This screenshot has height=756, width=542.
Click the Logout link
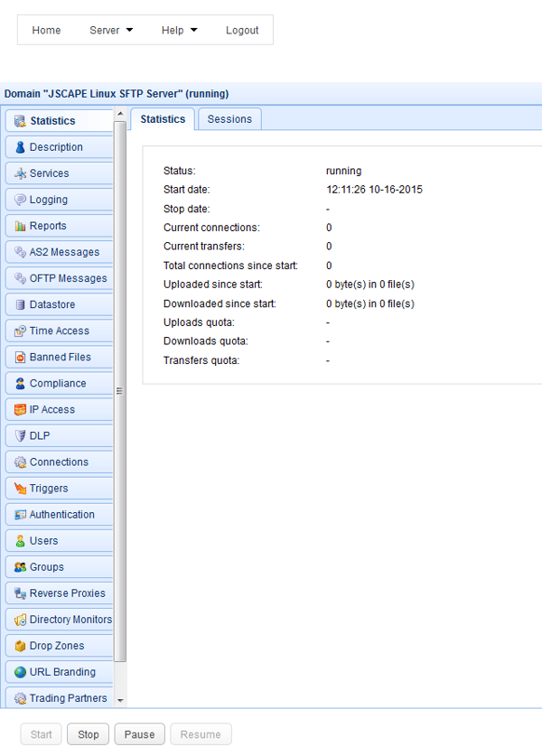tap(242, 30)
